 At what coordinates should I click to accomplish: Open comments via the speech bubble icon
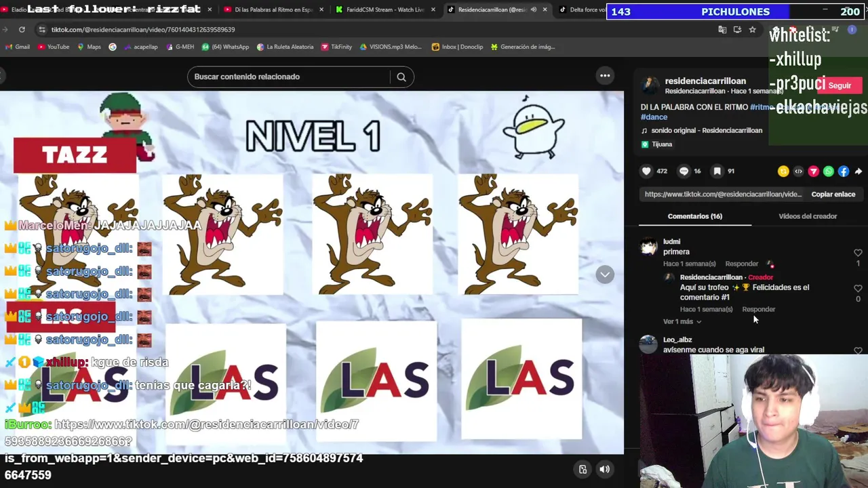684,171
